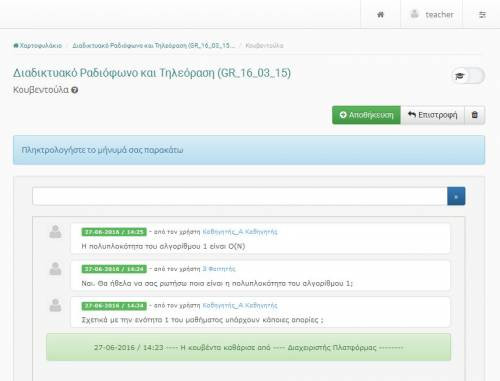Viewport: 500px width, 381px height.
Task: Click timestamp badge 27-06-2016 / 14:25
Action: (114, 232)
